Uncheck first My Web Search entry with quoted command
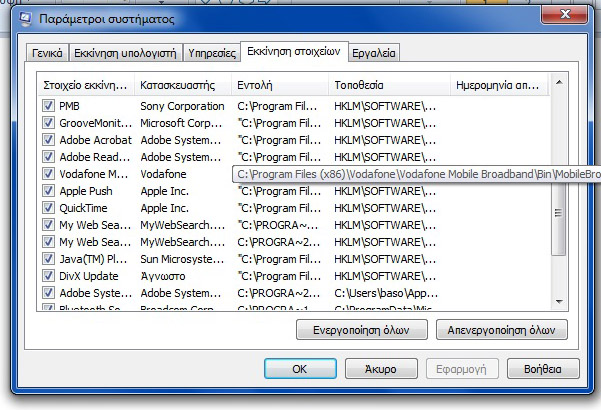The height and width of the screenshot is (410, 601). 48,225
